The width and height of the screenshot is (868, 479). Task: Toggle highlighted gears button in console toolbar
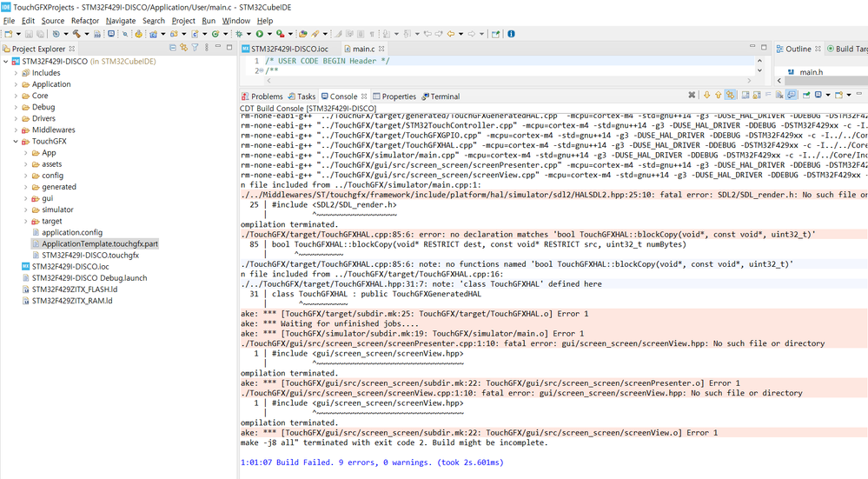tap(730, 96)
